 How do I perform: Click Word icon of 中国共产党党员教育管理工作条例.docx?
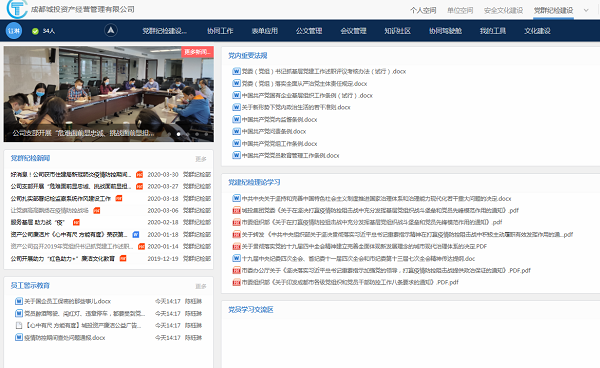236,155
